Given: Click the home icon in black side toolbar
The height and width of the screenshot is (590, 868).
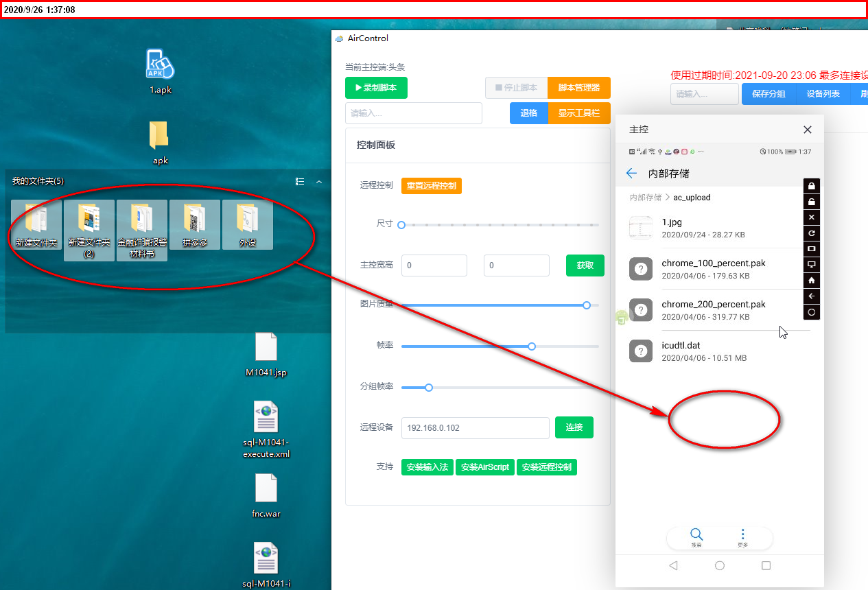Looking at the screenshot, I should point(812,281).
